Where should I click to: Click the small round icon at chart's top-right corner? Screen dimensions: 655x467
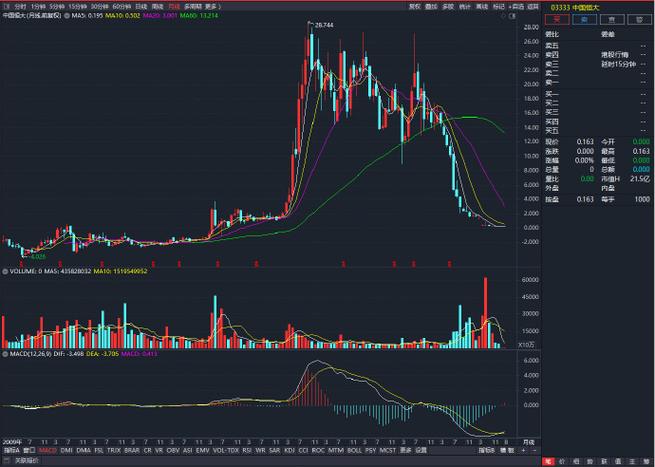503,16
